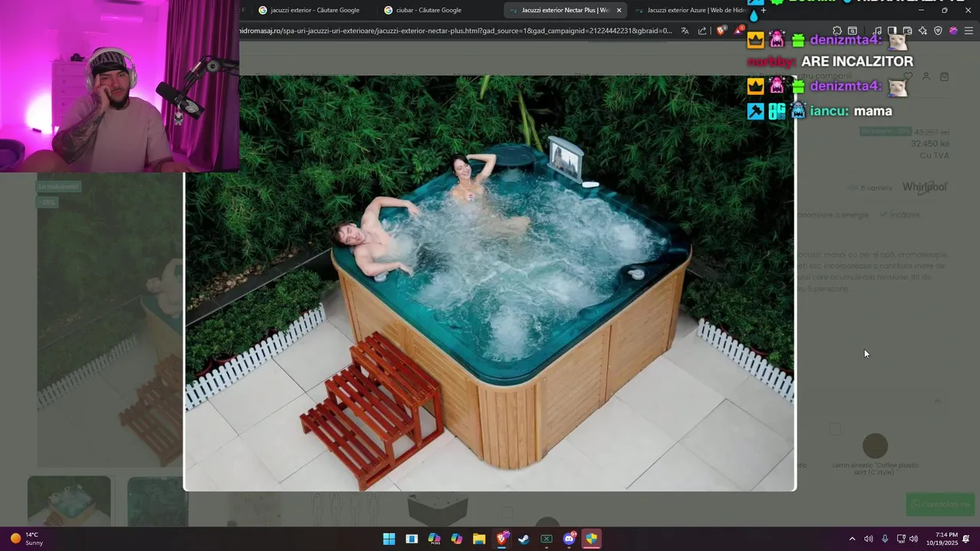Screen dimensions: 980x551
Task: Open a new browser tab with plus
Action: tap(763, 10)
